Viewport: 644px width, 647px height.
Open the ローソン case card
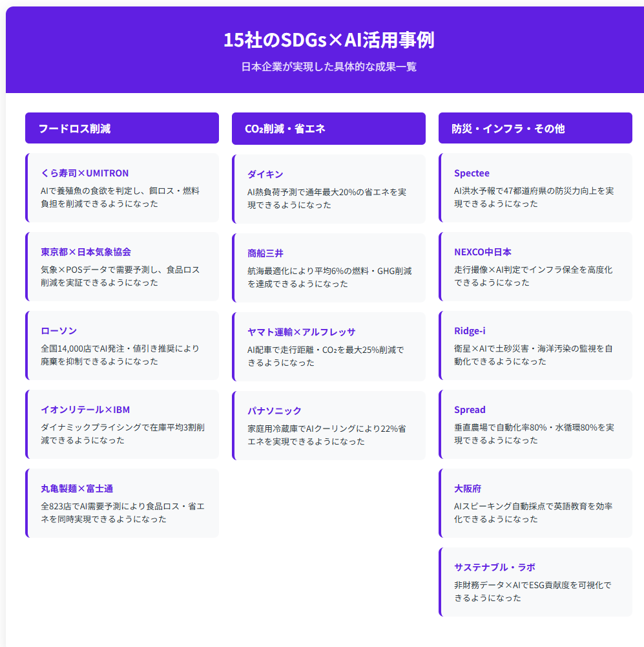tap(123, 346)
